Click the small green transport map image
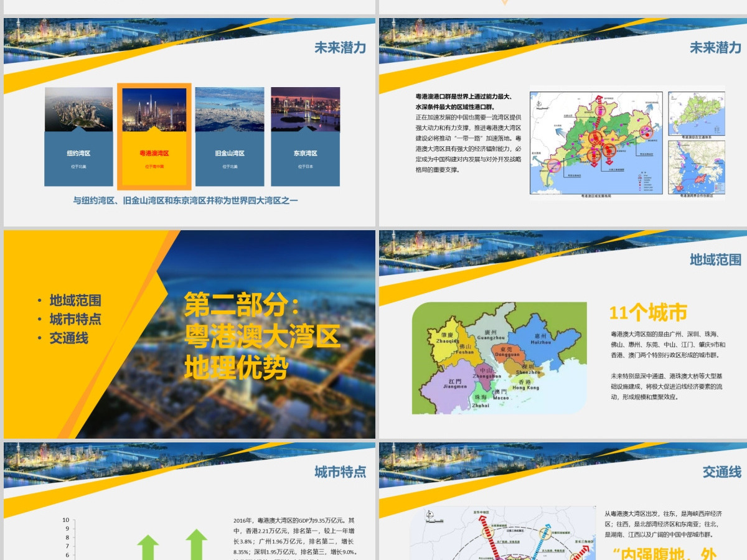 pyautogui.click(x=696, y=114)
